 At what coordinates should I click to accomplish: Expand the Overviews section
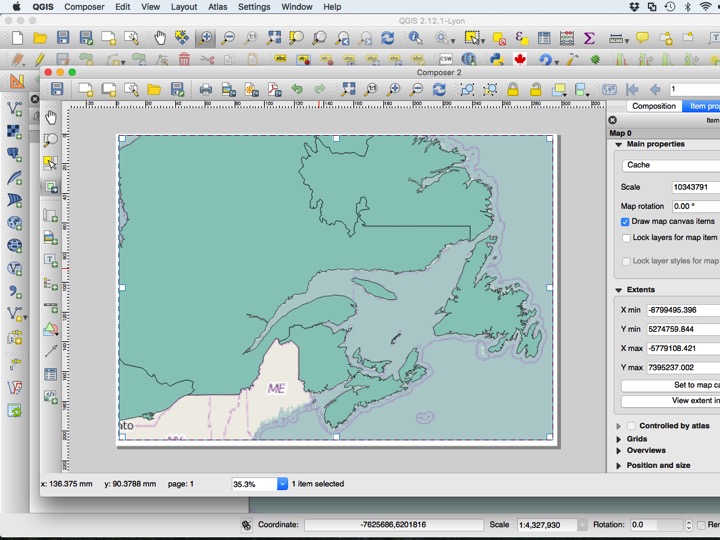click(619, 450)
